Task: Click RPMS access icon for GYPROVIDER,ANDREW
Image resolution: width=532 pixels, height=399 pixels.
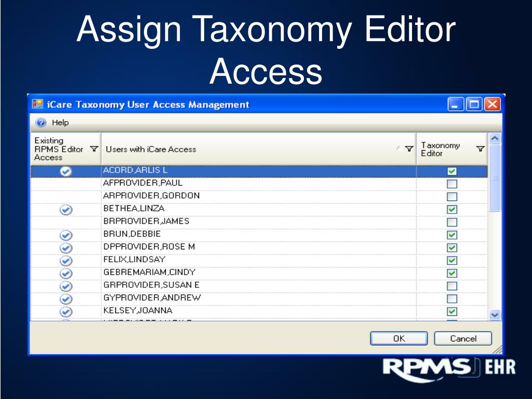Action: click(x=66, y=299)
